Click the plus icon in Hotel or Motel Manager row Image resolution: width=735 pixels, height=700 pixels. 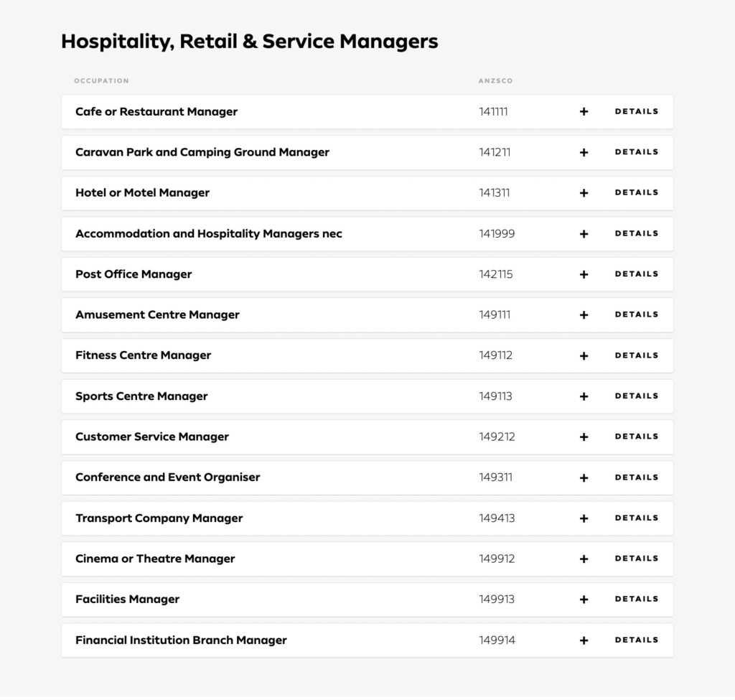(x=584, y=193)
